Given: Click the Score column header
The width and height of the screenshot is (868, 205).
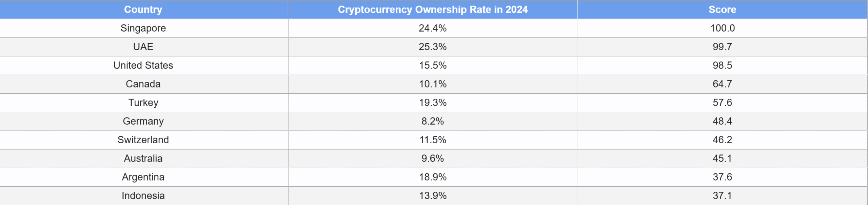Looking at the screenshot, I should pyautogui.click(x=722, y=10).
